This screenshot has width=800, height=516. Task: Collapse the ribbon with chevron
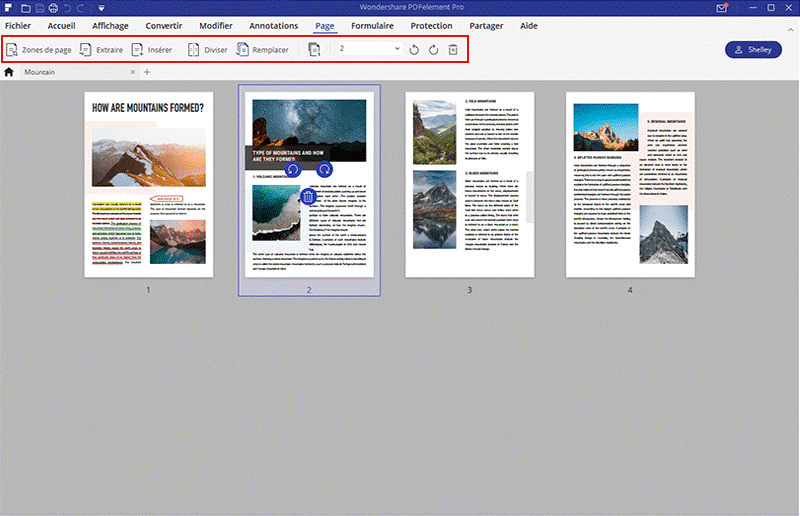(791, 30)
